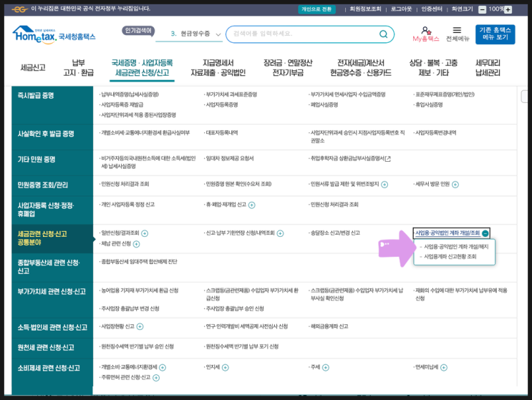Expand plus icon next to 체납 관련 신청
The height and width of the screenshot is (400, 532).
(136, 244)
